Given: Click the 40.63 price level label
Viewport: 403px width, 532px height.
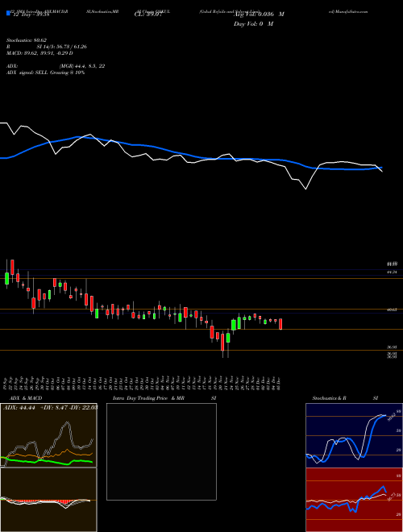Looking at the screenshot, I should pos(392,310).
